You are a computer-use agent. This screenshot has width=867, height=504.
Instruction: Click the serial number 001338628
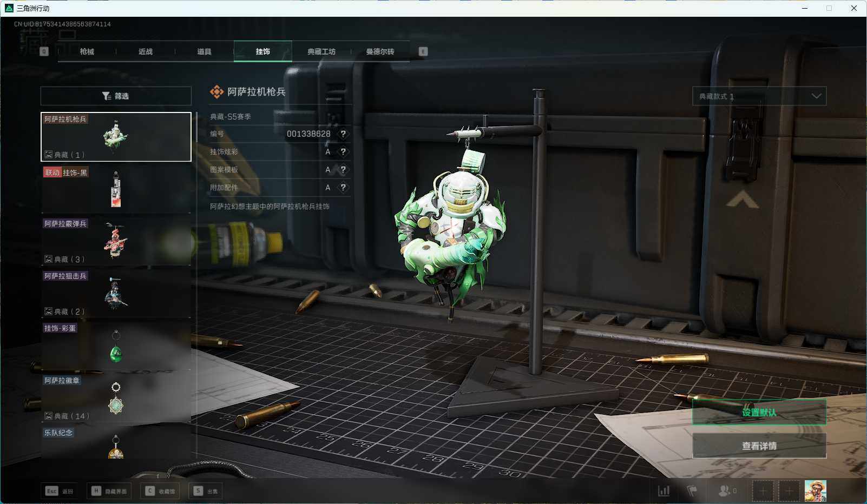coord(308,134)
